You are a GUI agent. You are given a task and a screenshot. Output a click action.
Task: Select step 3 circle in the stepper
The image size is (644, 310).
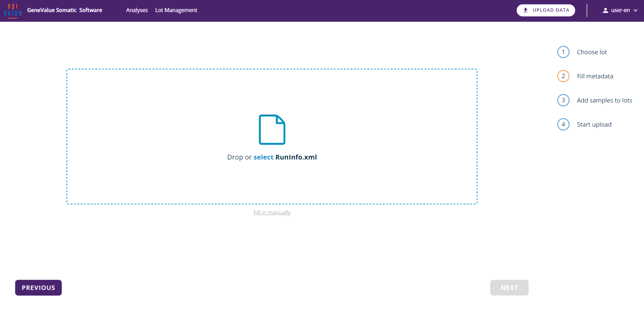tap(563, 100)
